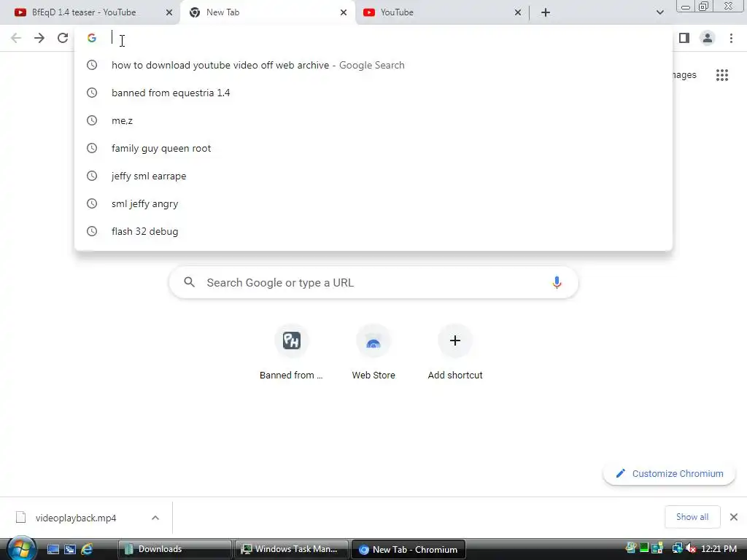Image resolution: width=747 pixels, height=560 pixels.
Task: Expand the tab search dropdown arrow
Action: tap(659, 12)
